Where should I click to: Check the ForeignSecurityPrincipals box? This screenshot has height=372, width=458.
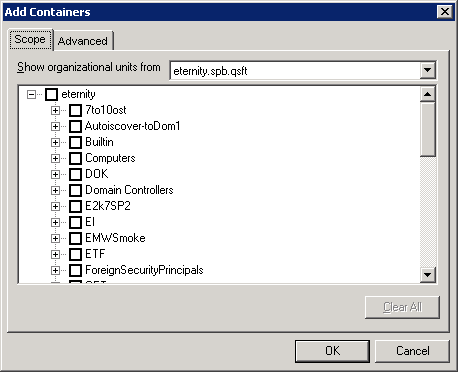(x=75, y=270)
